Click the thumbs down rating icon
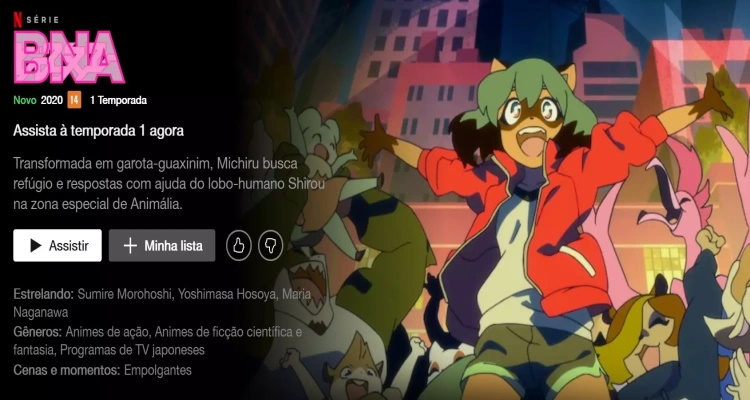Viewport: 750px width, 400px height. click(270, 245)
